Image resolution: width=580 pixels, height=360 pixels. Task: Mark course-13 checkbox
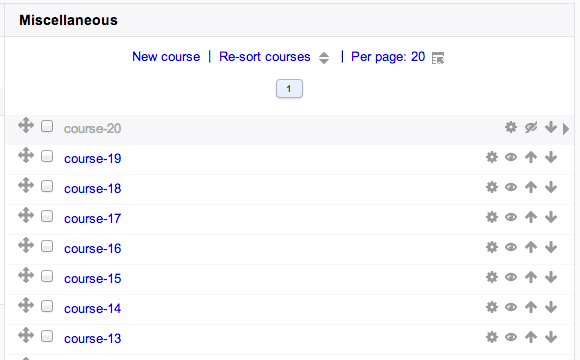point(47,336)
